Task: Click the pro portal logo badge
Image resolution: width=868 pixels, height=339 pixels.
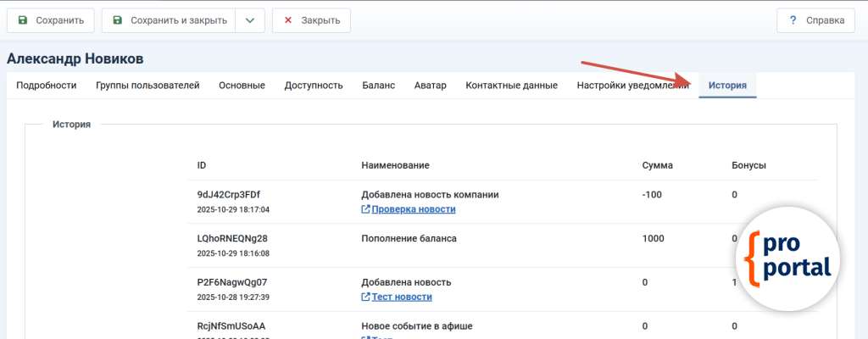Action: coord(787,258)
